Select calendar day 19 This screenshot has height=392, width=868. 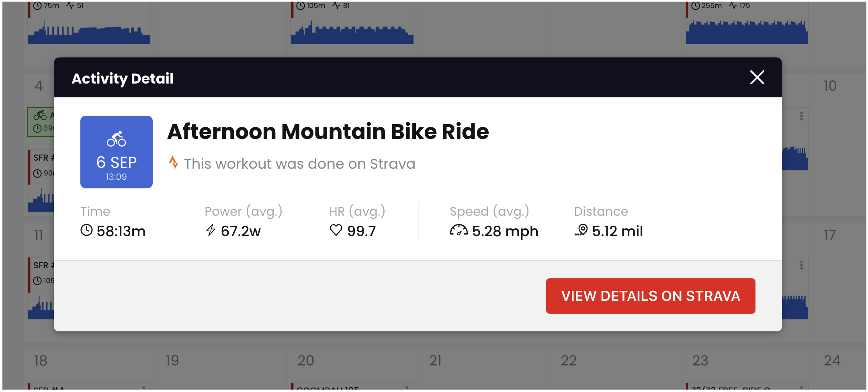tap(172, 361)
